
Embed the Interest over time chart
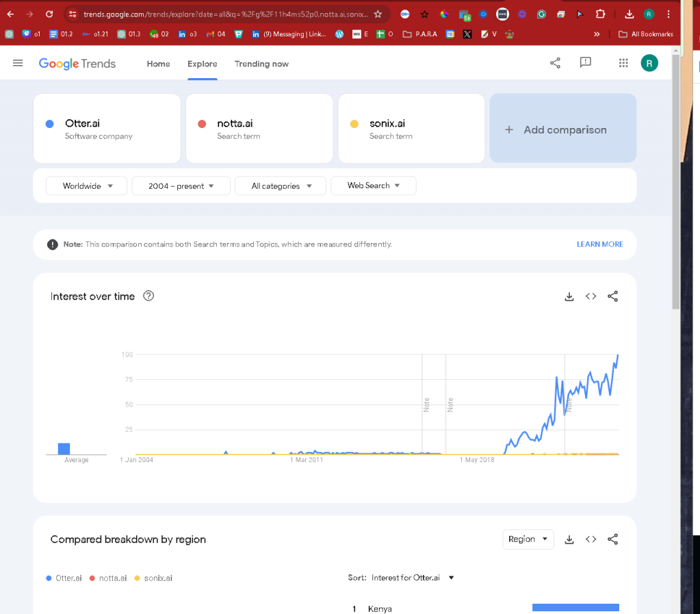[591, 296]
